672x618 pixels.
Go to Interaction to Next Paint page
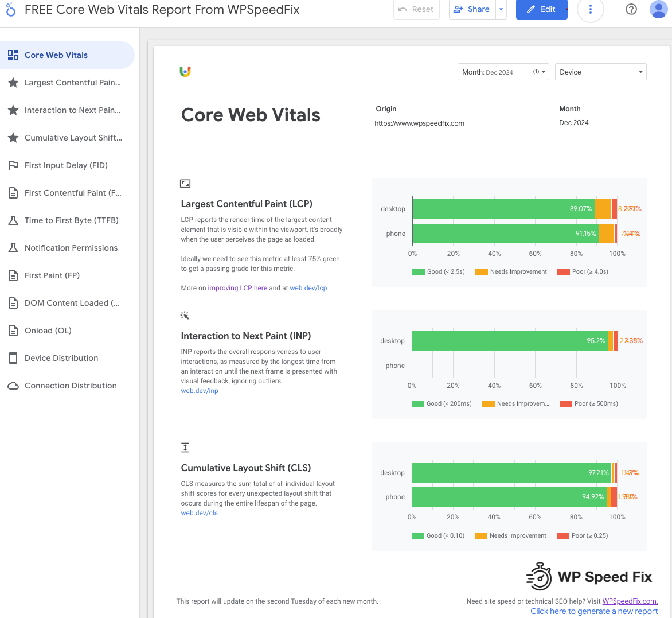pyautogui.click(x=67, y=110)
